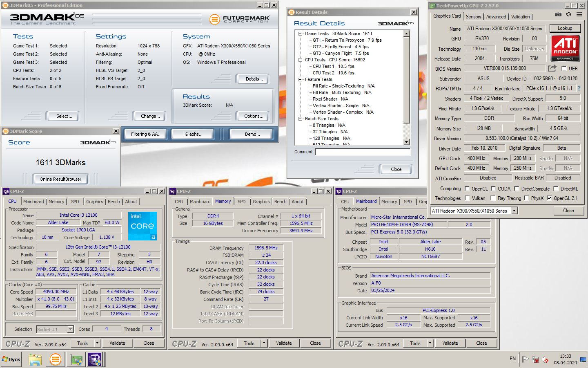The image size is (588, 368).
Task: Click the Result Details scrollbar down arrow
Action: (406, 142)
